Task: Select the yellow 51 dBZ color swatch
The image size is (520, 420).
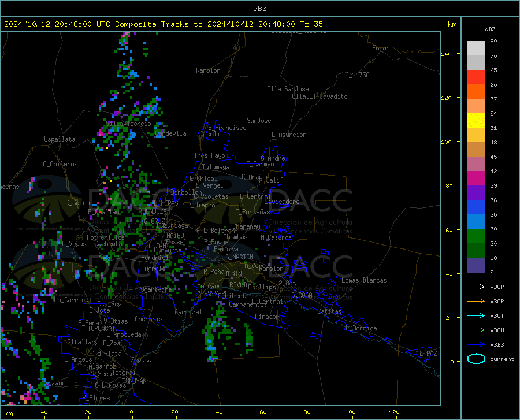Action: (476, 121)
